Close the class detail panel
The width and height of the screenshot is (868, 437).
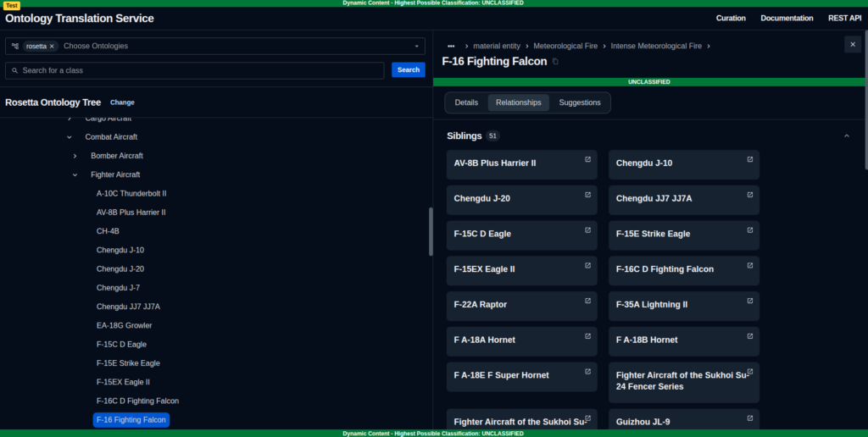[x=853, y=44]
